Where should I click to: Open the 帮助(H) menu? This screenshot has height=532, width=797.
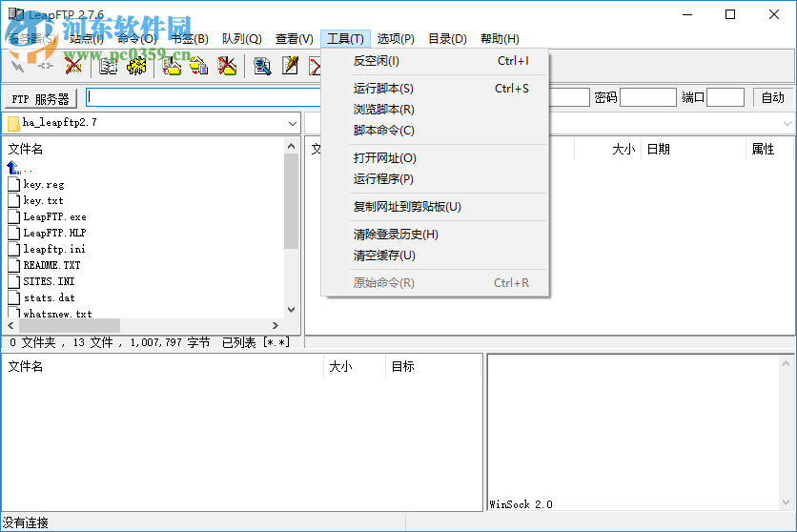click(x=500, y=39)
